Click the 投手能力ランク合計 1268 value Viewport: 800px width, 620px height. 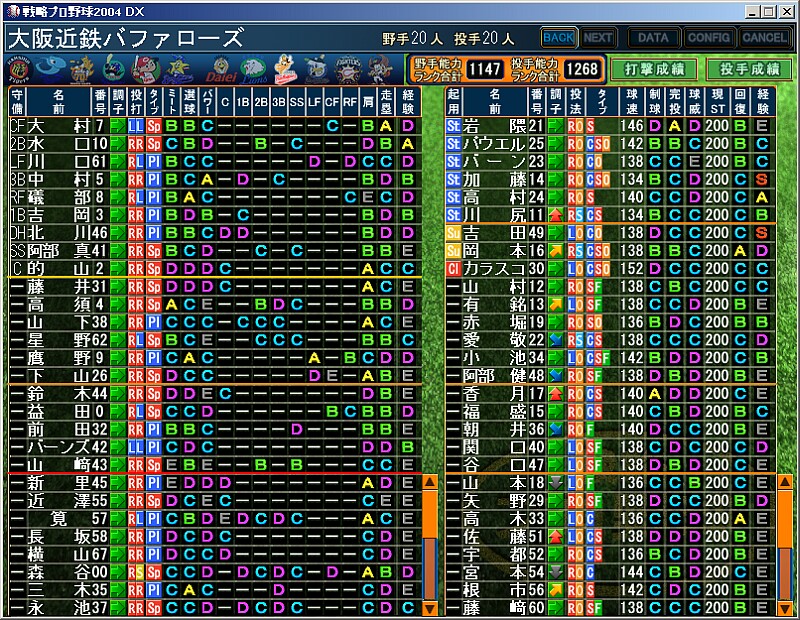582,69
